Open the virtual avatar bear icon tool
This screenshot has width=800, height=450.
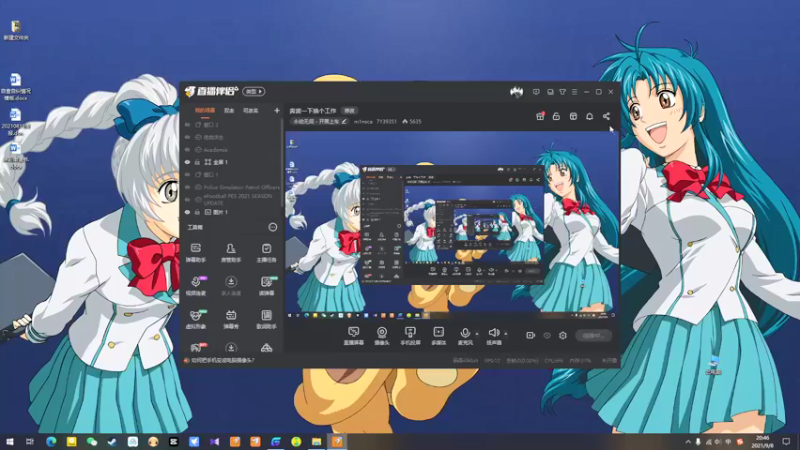(196, 319)
